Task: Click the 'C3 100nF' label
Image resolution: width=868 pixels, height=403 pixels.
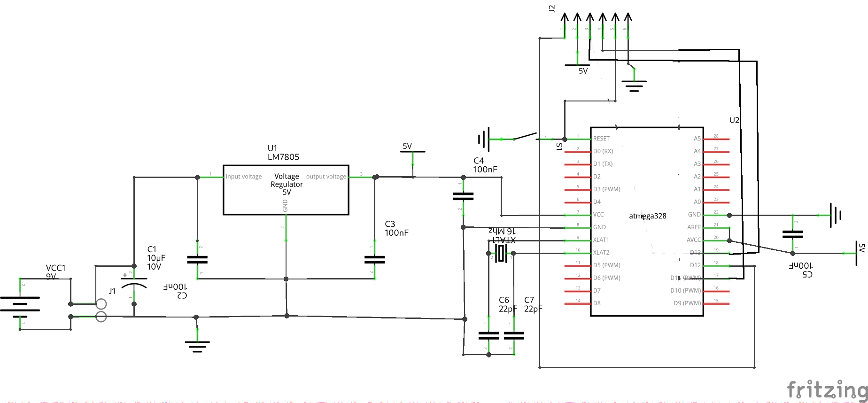Action: click(396, 228)
